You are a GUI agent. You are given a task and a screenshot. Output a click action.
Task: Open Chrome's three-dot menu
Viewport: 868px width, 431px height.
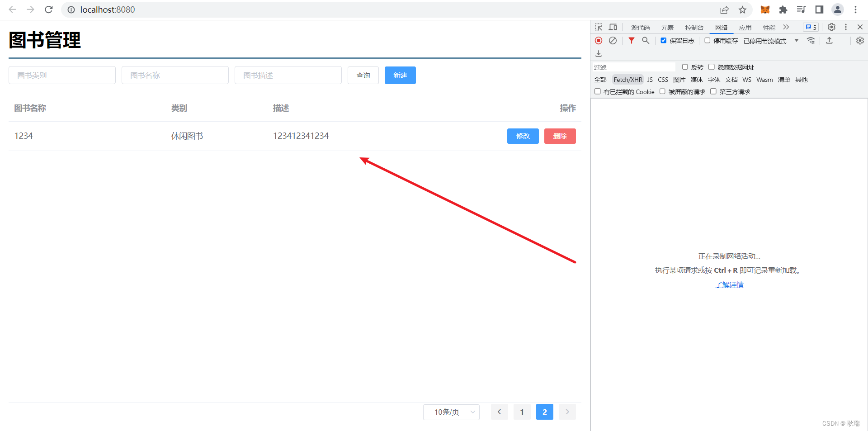[x=855, y=9]
